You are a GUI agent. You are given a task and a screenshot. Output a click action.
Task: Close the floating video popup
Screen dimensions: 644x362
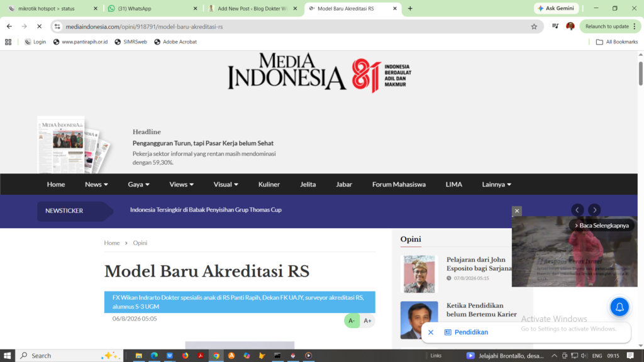tap(517, 211)
